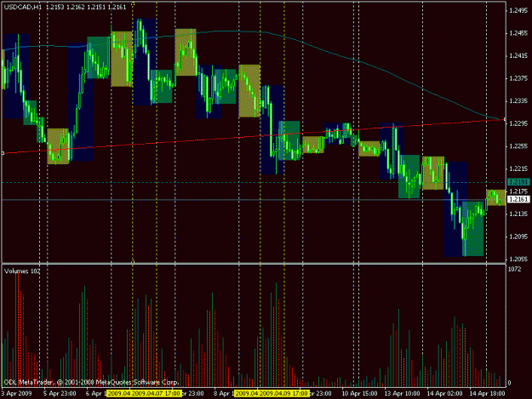Click the 5 Apr 23:00 time label
The width and height of the screenshot is (532, 399).
[60, 394]
